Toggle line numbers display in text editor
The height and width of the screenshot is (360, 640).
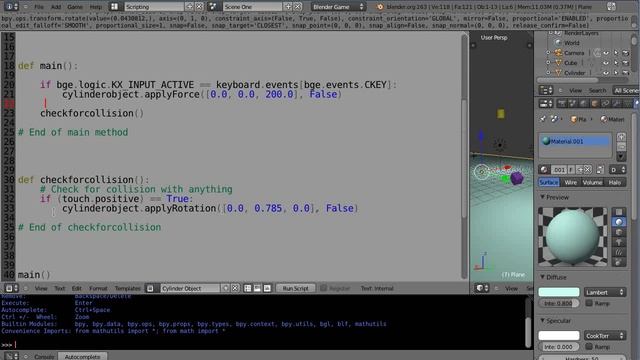(x=248, y=288)
